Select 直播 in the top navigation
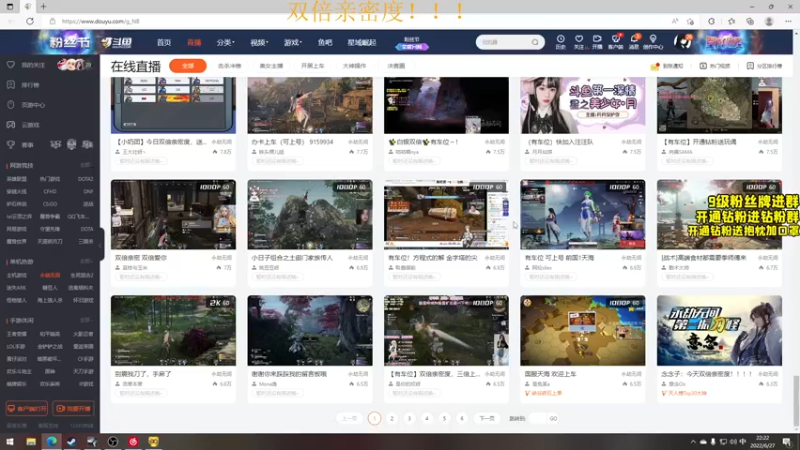This screenshot has width=800, height=450. pos(194,42)
